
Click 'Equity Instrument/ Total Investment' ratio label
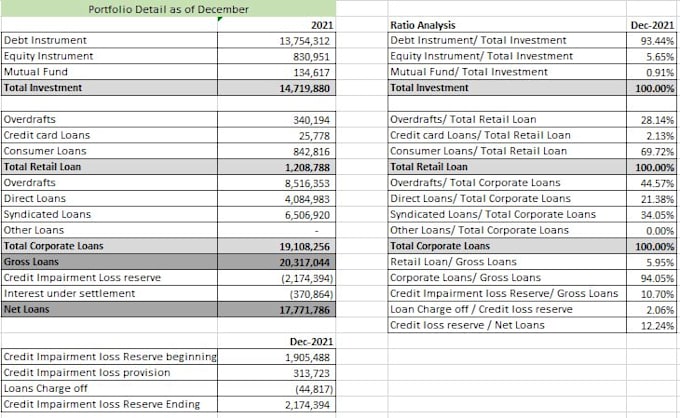tap(507, 56)
